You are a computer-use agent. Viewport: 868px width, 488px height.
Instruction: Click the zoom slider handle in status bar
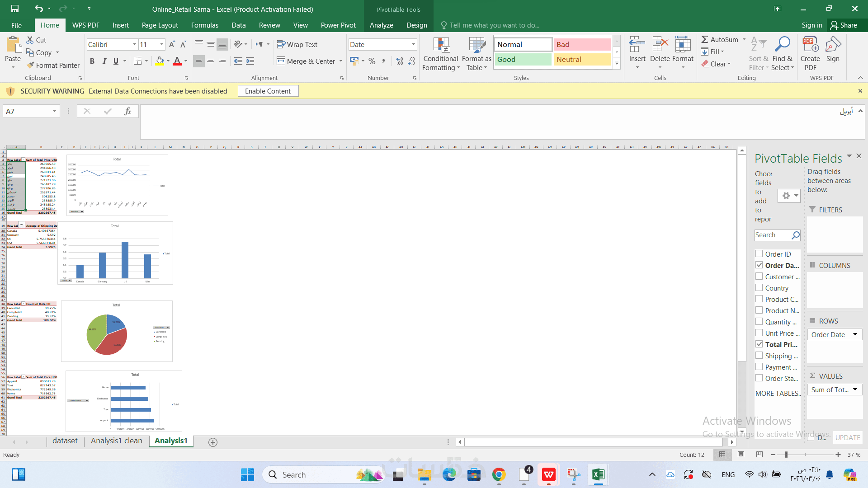click(786, 455)
